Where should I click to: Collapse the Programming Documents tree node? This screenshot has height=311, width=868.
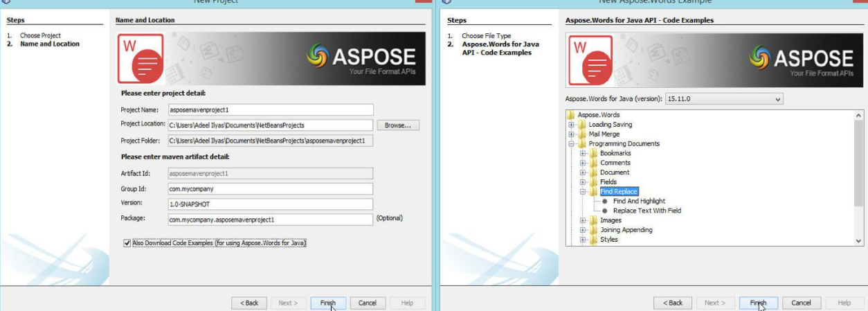[572, 144]
